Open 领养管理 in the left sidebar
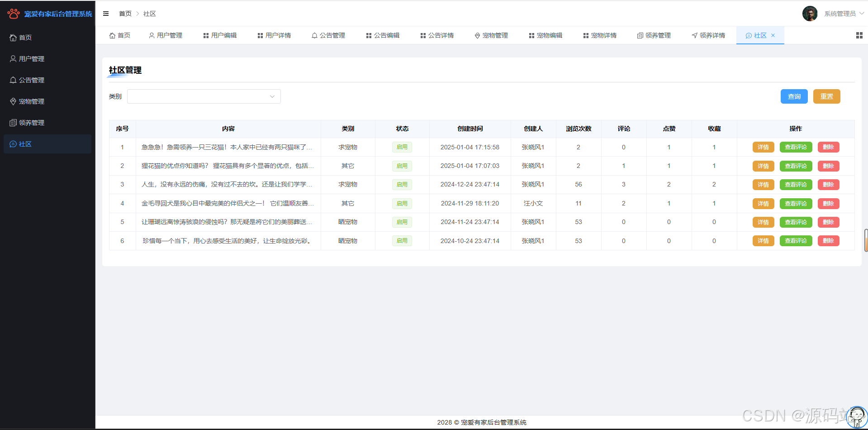The height and width of the screenshot is (430, 868). point(47,123)
